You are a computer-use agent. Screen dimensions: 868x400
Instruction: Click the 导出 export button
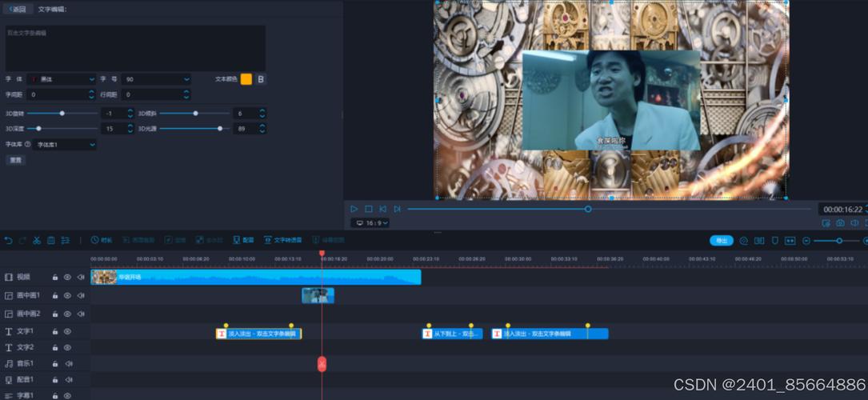[722, 241]
